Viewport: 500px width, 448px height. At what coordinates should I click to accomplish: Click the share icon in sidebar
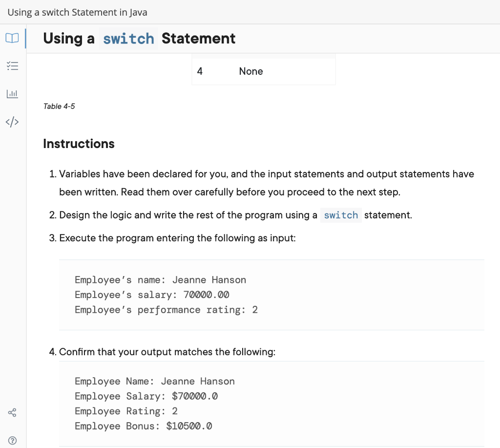click(x=12, y=412)
